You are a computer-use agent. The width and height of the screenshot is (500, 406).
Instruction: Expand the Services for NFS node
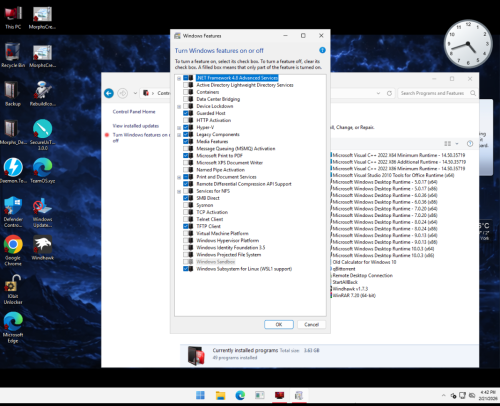(x=179, y=191)
